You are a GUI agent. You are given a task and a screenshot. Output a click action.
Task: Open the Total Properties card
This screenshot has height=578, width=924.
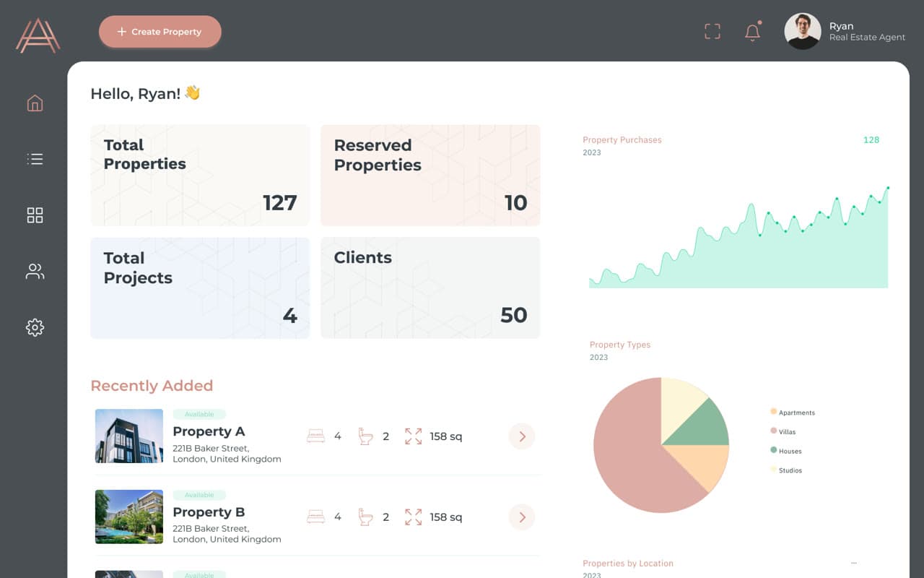click(200, 176)
